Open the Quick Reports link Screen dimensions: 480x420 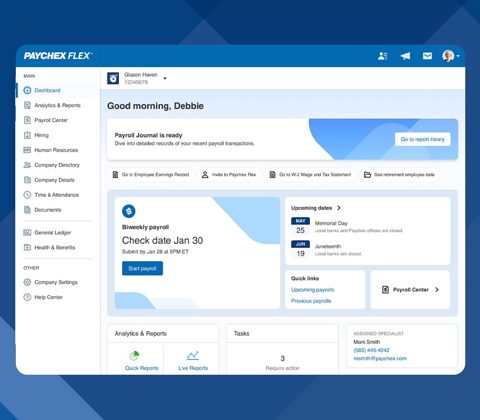click(142, 368)
